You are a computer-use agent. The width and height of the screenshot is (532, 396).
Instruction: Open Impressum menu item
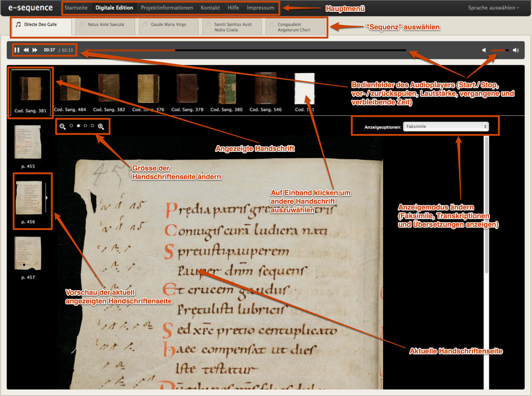261,8
